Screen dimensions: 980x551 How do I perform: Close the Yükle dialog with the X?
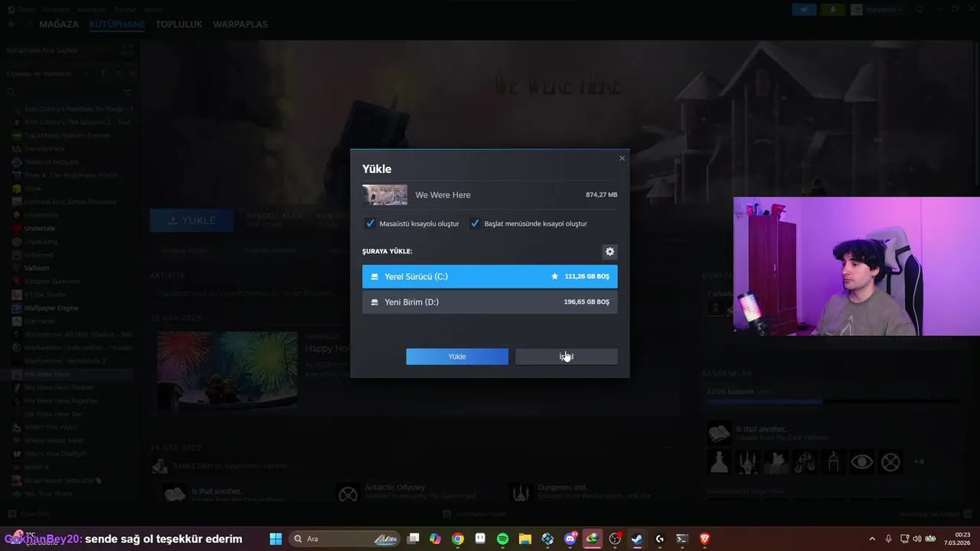tap(622, 158)
